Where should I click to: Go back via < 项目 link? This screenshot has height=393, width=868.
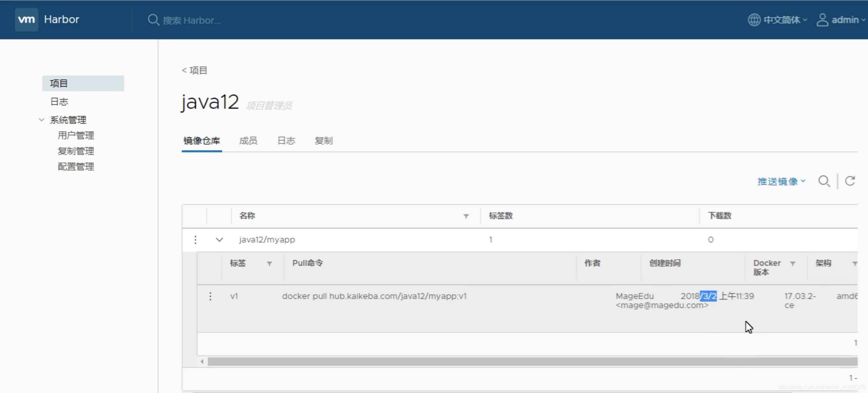[194, 70]
